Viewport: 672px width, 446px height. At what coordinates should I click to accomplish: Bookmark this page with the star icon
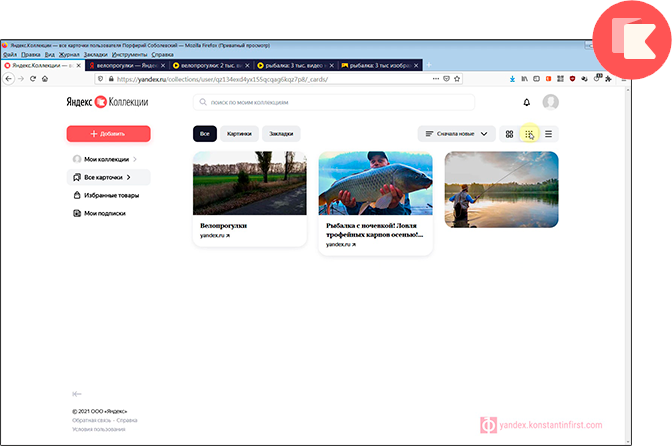tap(457, 79)
